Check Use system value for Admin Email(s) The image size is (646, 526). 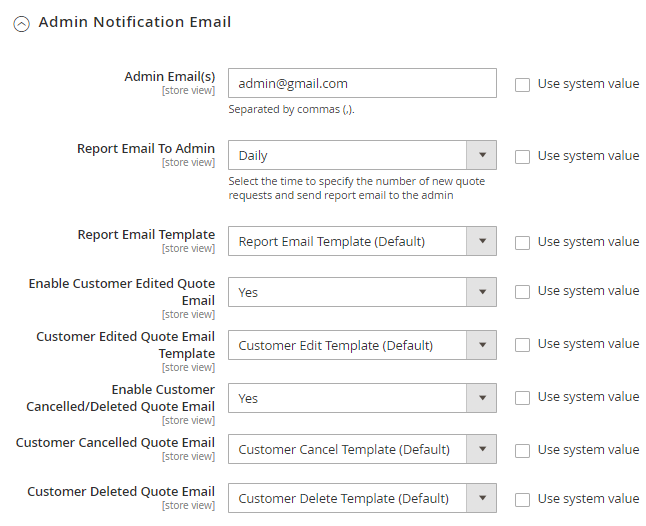[523, 85]
